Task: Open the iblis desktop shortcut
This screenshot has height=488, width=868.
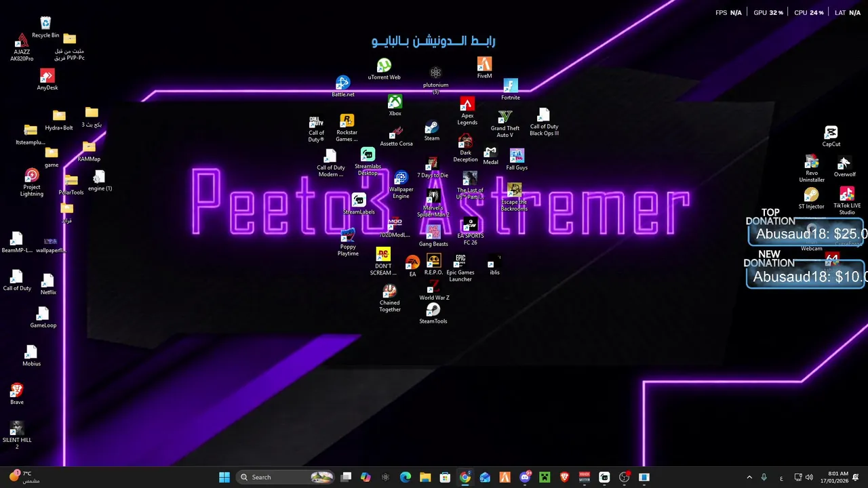Action: pyautogui.click(x=494, y=265)
